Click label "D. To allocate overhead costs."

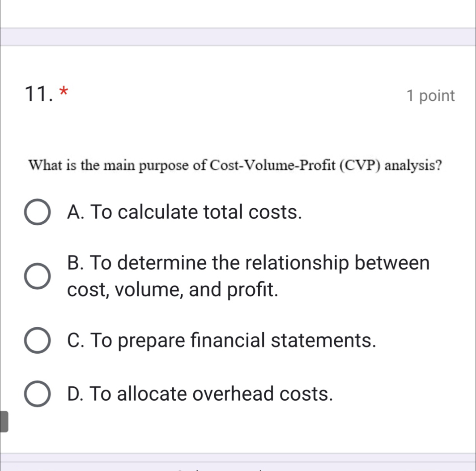click(200, 394)
